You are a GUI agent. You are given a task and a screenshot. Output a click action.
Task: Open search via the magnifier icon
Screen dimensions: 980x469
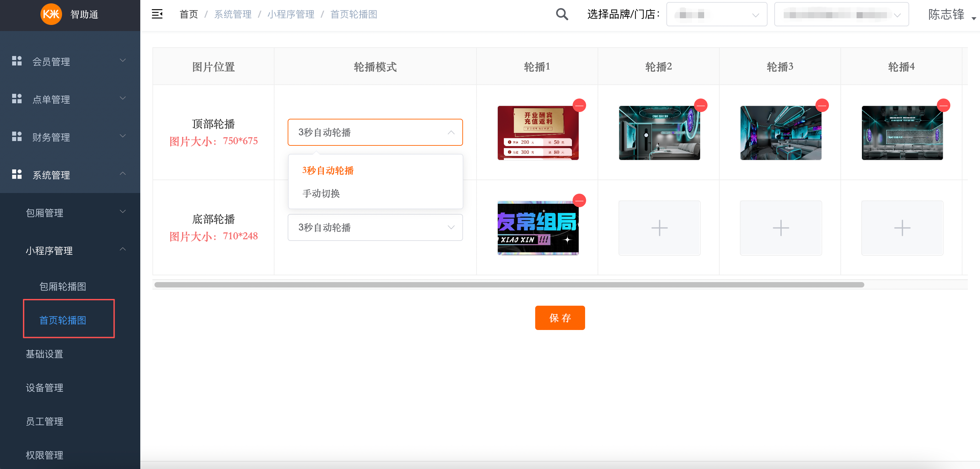[561, 14]
